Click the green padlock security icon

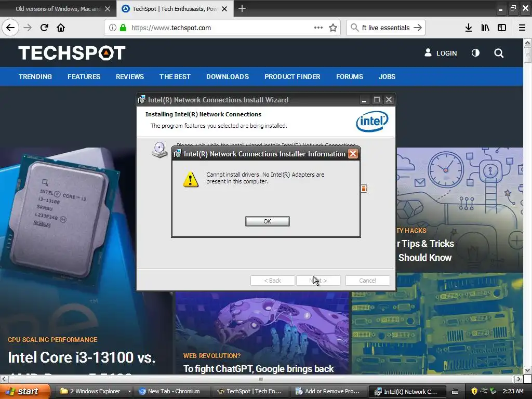pos(123,28)
